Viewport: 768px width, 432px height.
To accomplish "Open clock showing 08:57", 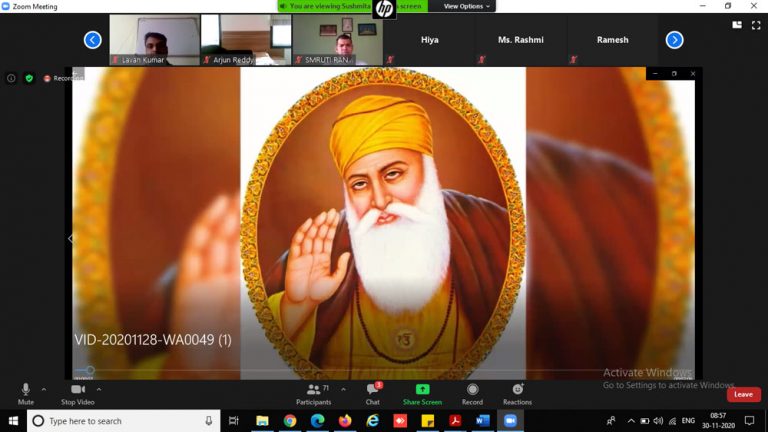I will (719, 421).
